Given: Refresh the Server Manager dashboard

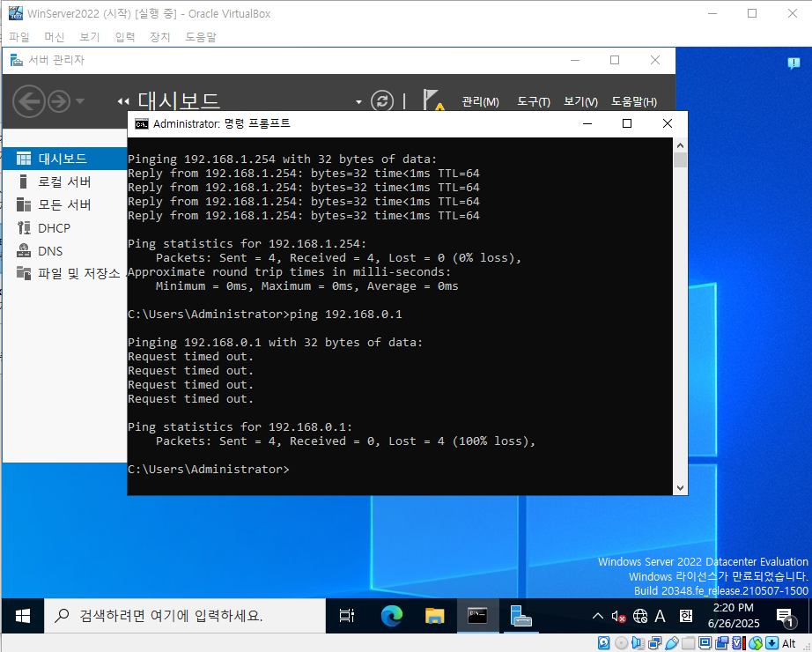Looking at the screenshot, I should [x=382, y=101].
